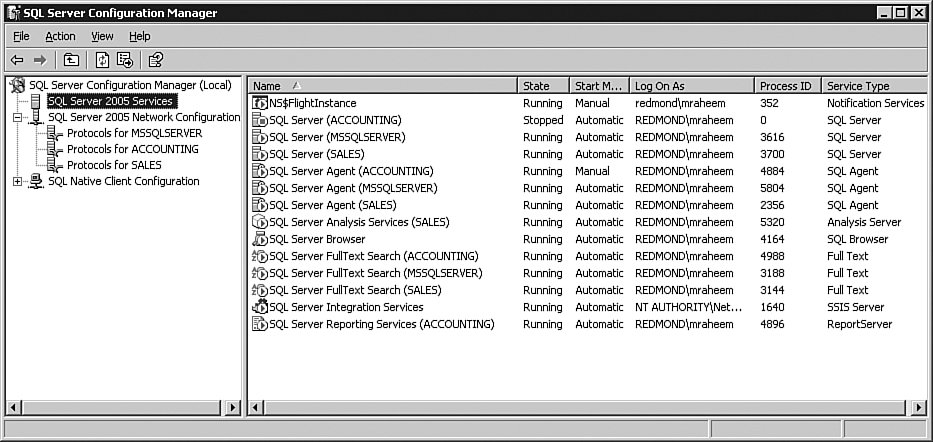Click the SSIS Server service type
Viewport: 933px width, 442px height.
856,308
